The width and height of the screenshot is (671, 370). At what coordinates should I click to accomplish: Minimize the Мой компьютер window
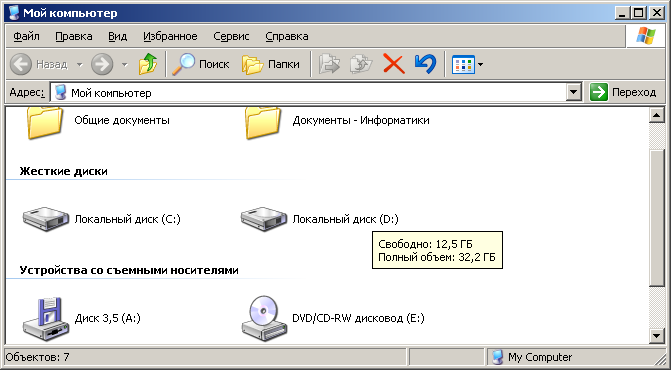tap(623, 13)
